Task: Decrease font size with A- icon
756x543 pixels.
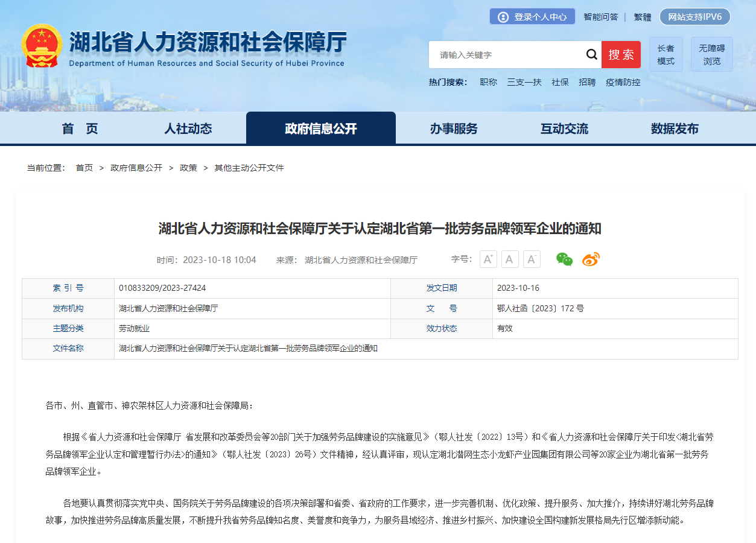Action: (x=532, y=259)
